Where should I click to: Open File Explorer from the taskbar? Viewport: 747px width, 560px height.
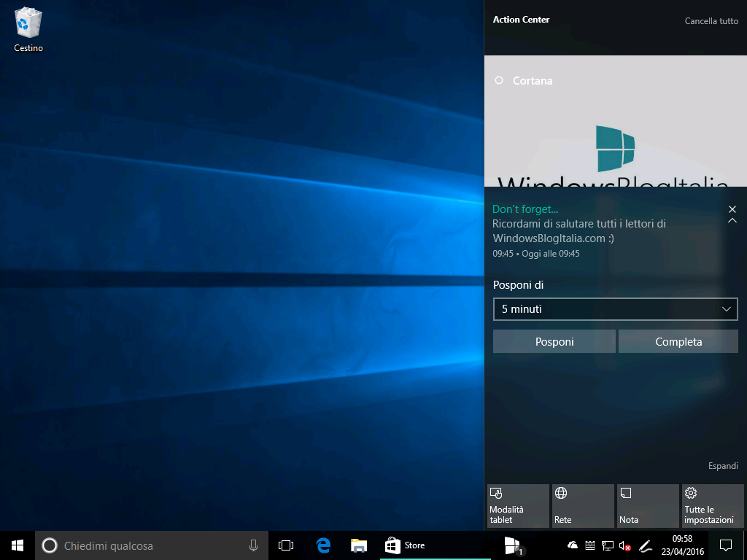tap(359, 545)
